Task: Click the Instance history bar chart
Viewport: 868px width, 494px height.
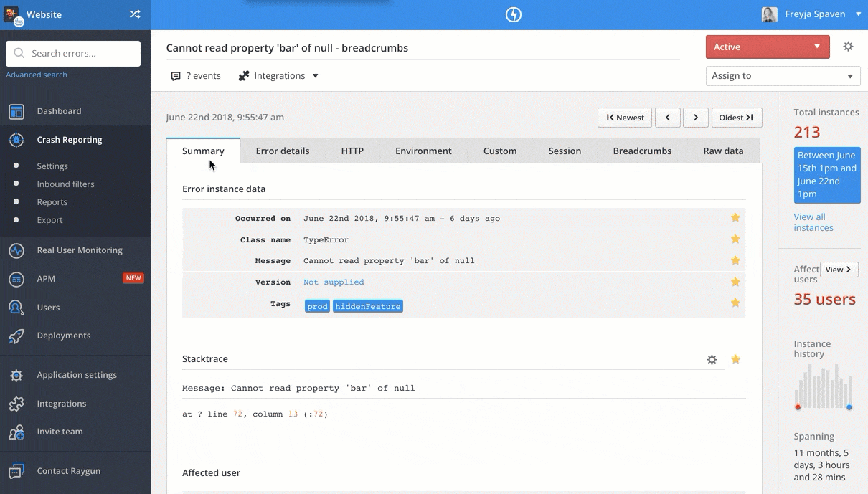Action: pos(824,387)
